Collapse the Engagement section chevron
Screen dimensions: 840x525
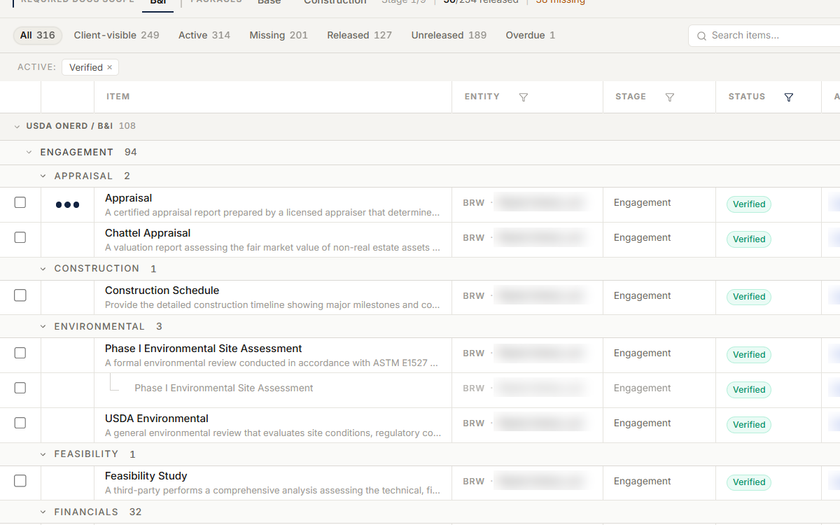(x=29, y=153)
